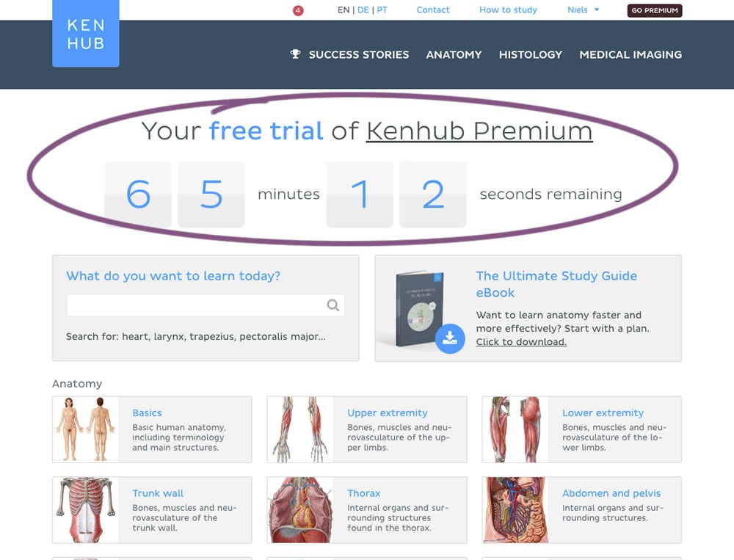
Task: Open the How to study link
Action: click(508, 10)
